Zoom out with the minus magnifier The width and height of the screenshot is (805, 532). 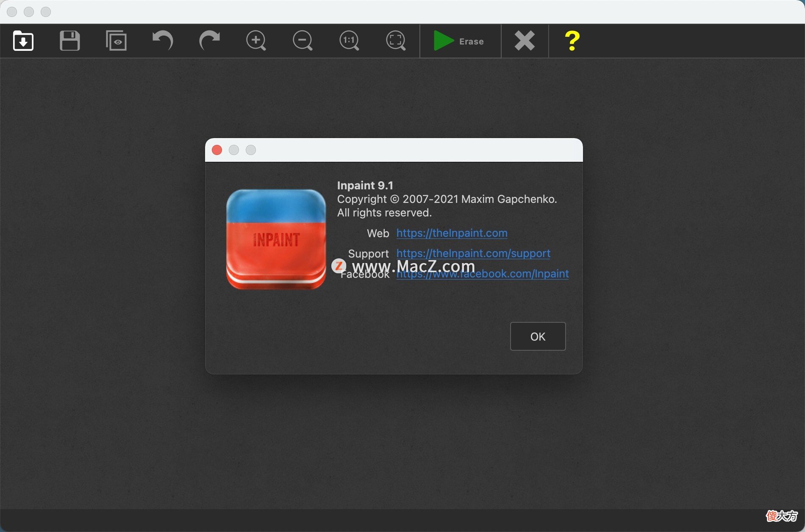[x=303, y=41]
